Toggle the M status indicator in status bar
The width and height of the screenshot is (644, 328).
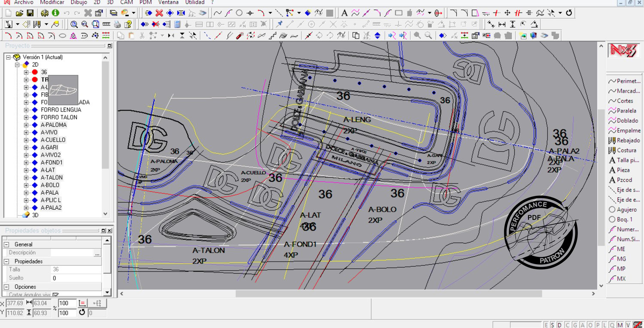click(620, 325)
